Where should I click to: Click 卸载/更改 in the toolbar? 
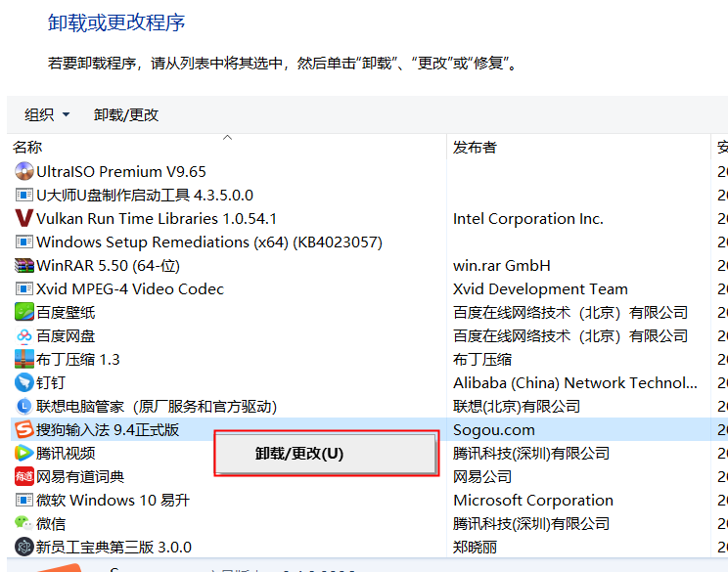pos(126,115)
